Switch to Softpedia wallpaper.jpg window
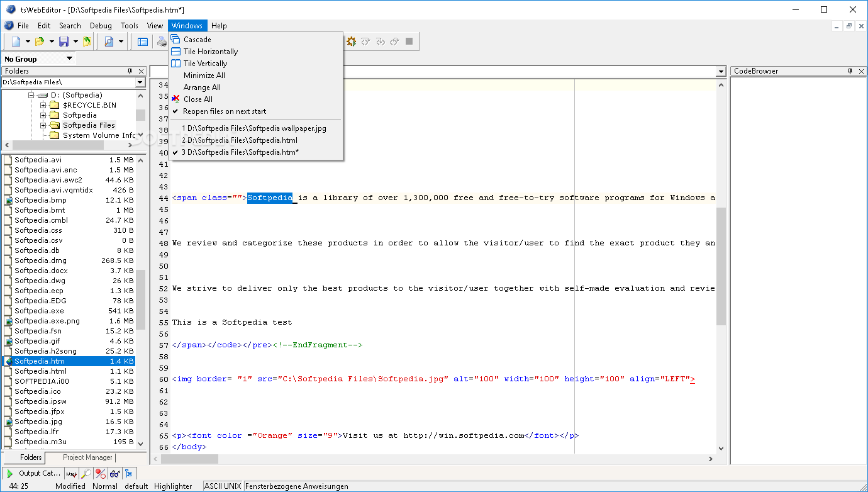 pyautogui.click(x=253, y=128)
